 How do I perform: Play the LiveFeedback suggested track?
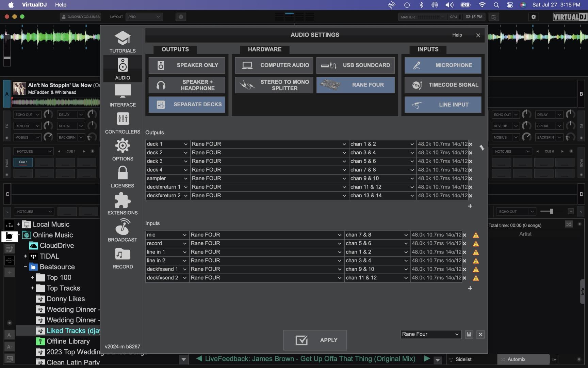(426, 359)
